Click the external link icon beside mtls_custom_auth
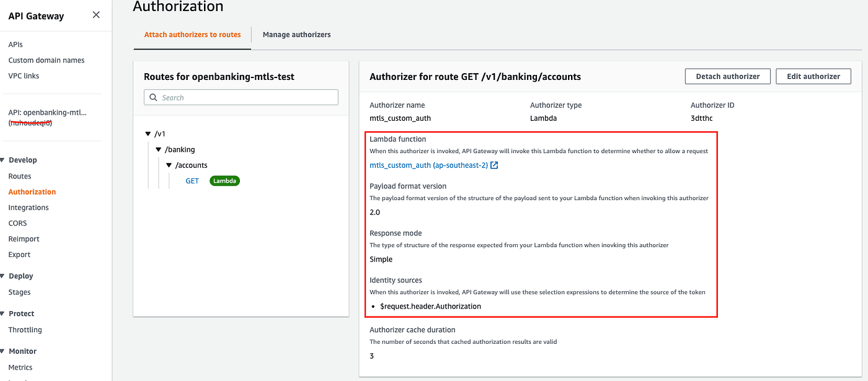 [x=494, y=165]
